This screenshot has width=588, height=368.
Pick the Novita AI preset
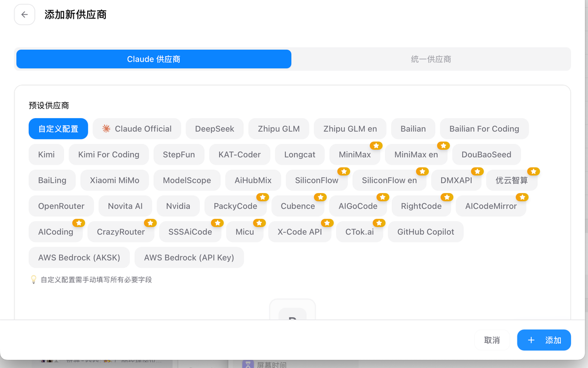pos(125,206)
